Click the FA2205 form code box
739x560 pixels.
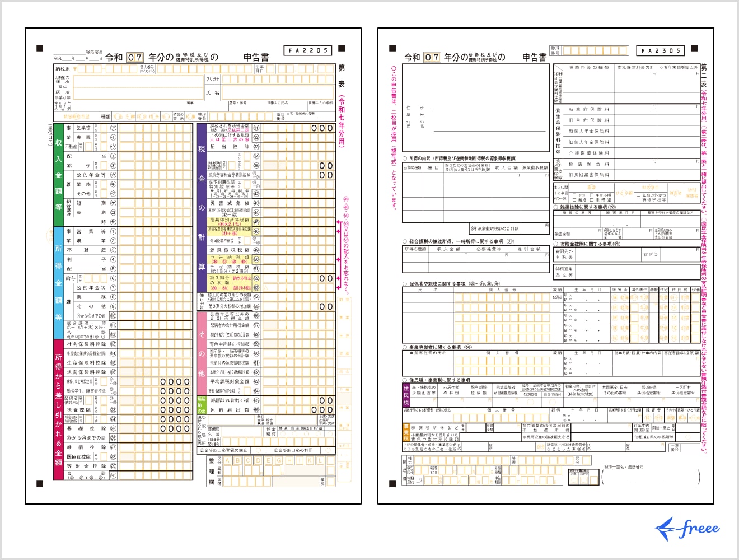tap(308, 50)
